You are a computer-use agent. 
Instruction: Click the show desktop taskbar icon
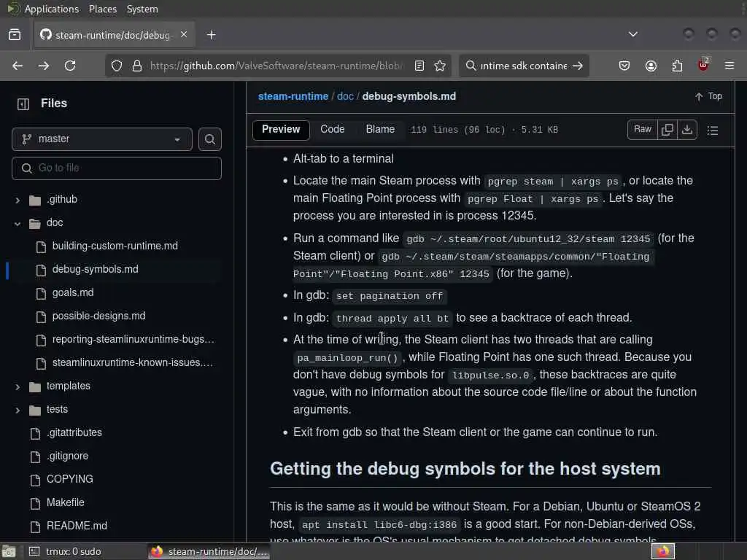pyautogui.click(x=9, y=551)
